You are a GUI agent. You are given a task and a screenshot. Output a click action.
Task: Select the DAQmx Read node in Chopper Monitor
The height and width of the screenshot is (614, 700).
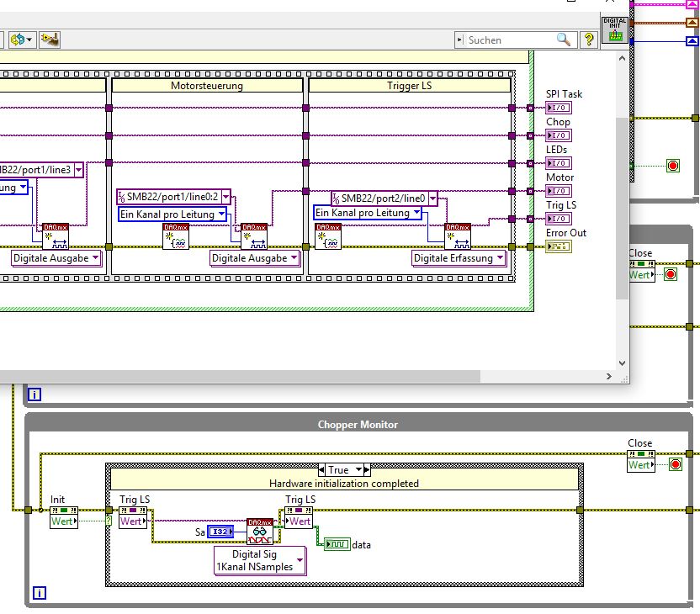click(259, 532)
